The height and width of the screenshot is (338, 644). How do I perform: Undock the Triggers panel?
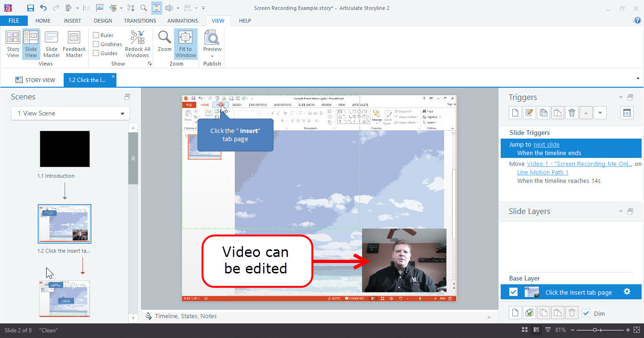[x=630, y=98]
